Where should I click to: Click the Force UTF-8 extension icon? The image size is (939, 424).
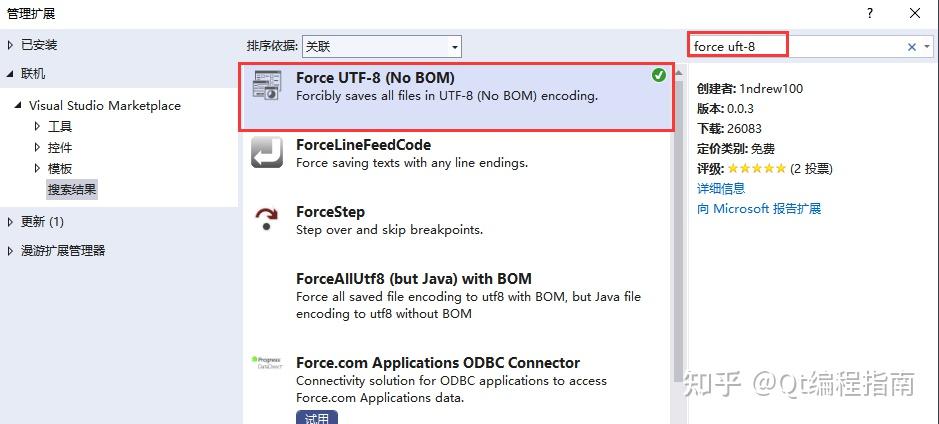pyautogui.click(x=267, y=85)
